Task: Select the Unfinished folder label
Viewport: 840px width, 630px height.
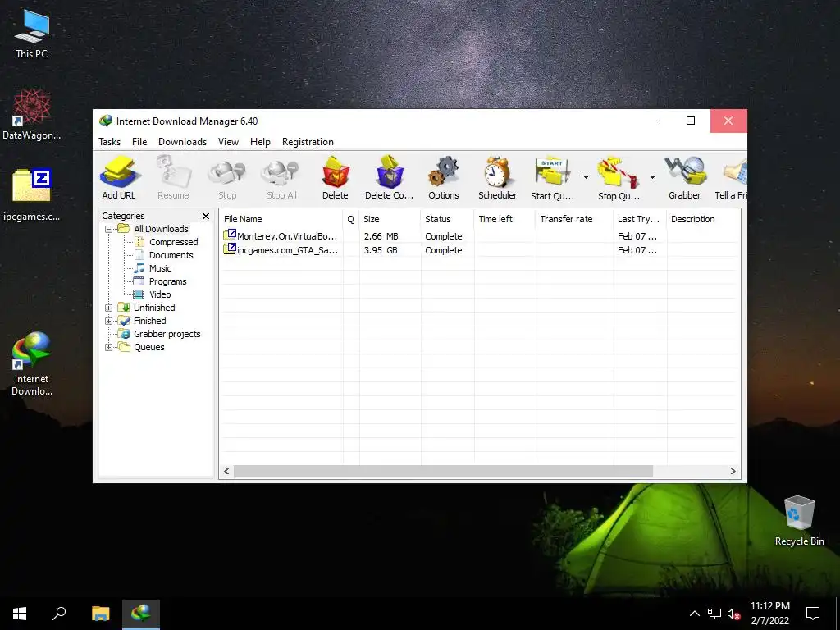Action: click(x=154, y=308)
